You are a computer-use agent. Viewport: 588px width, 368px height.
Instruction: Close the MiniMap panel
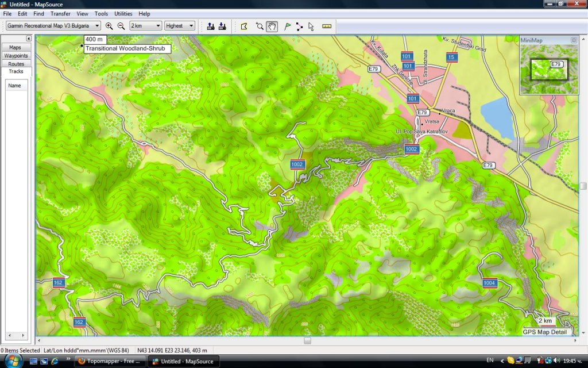574,40
